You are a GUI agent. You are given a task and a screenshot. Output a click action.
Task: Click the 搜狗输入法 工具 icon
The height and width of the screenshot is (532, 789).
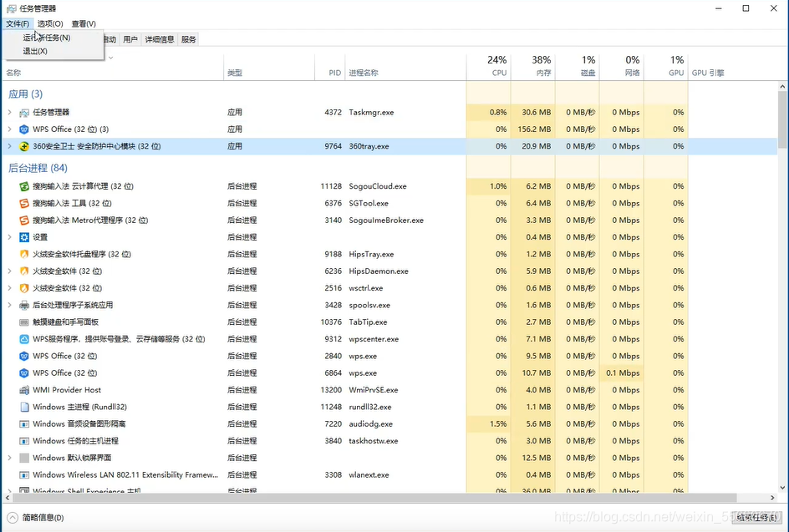[24, 203]
